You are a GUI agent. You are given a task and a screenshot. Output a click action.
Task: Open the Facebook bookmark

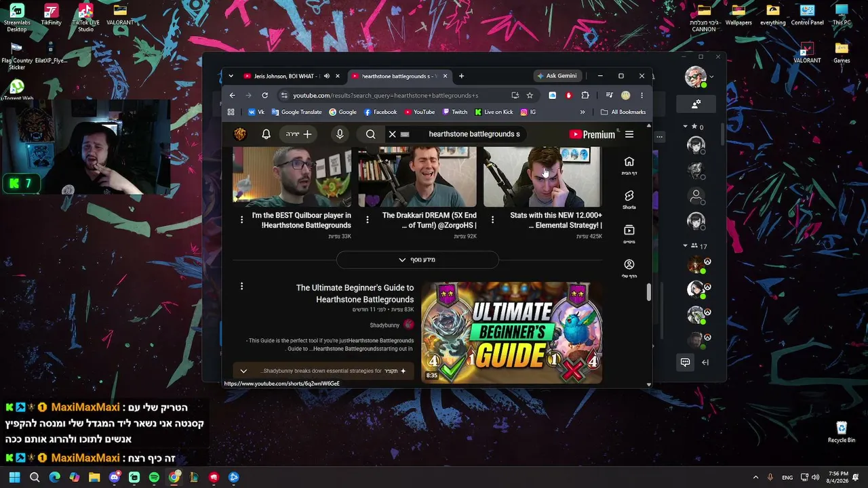pyautogui.click(x=380, y=112)
